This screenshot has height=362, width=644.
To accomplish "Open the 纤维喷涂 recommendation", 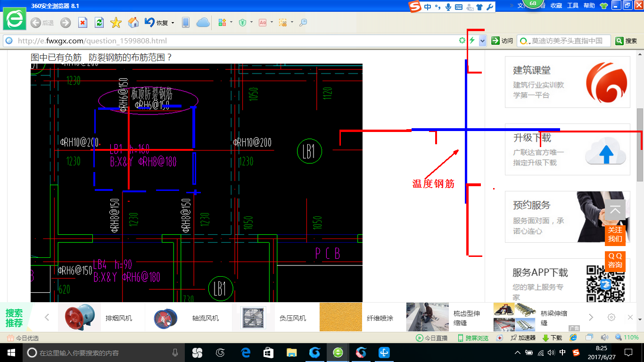I will coord(363,318).
